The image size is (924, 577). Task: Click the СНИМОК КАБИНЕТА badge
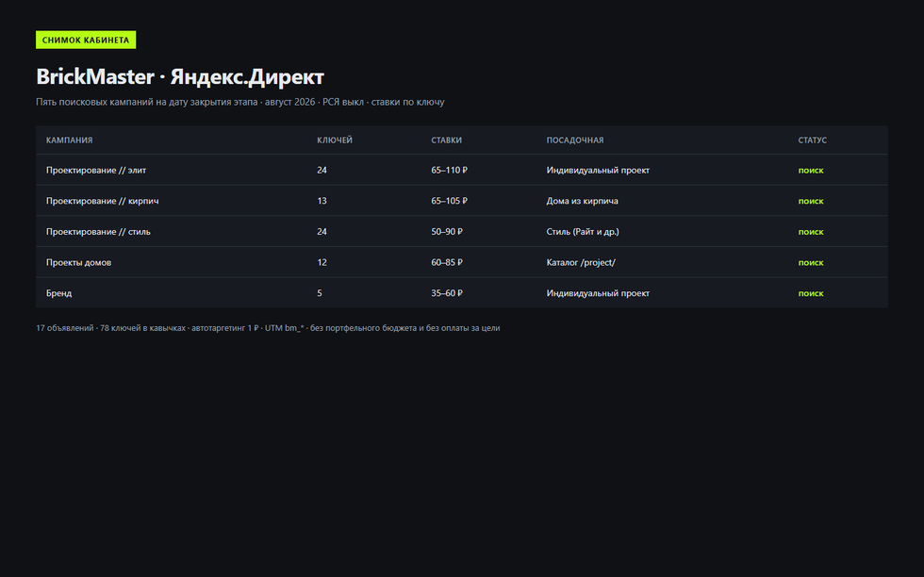(x=86, y=40)
